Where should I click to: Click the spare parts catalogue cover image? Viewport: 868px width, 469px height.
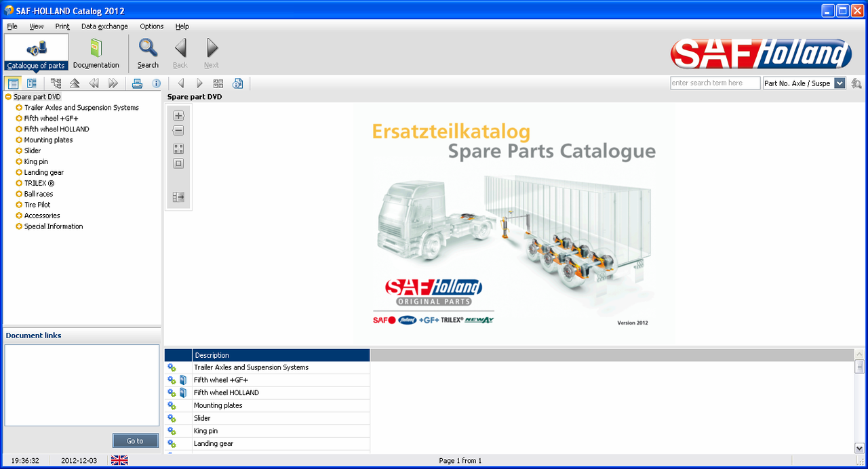click(x=513, y=224)
